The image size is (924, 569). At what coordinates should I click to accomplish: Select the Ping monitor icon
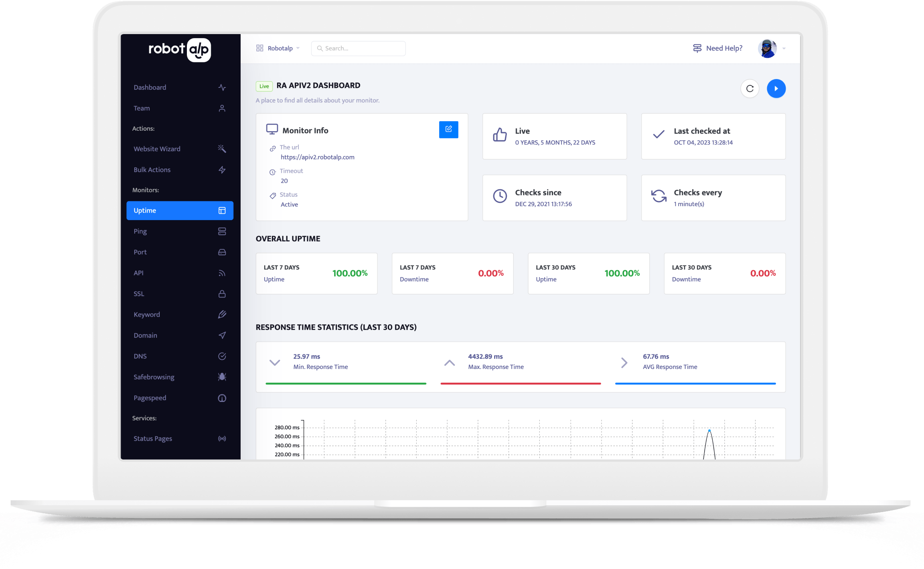point(222,231)
